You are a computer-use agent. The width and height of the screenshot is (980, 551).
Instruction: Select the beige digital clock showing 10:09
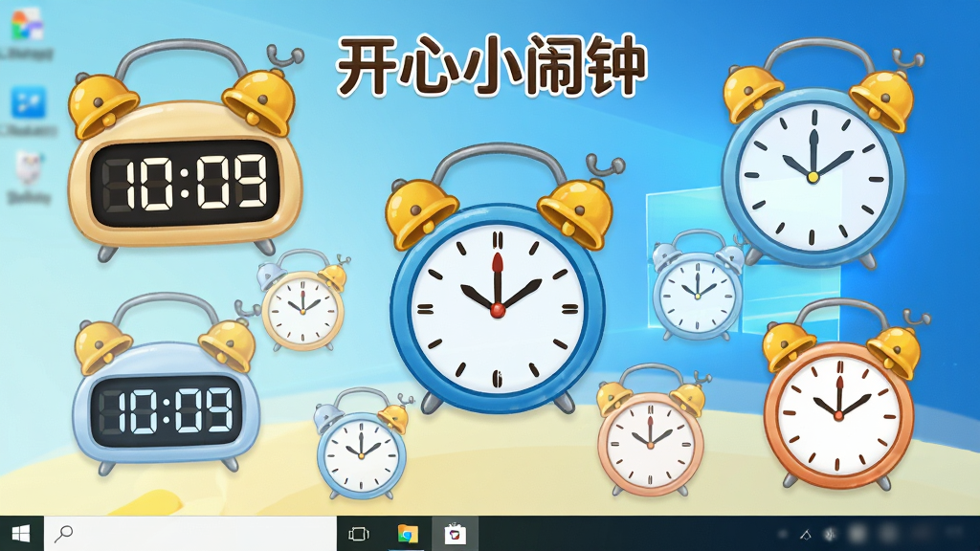[185, 152]
